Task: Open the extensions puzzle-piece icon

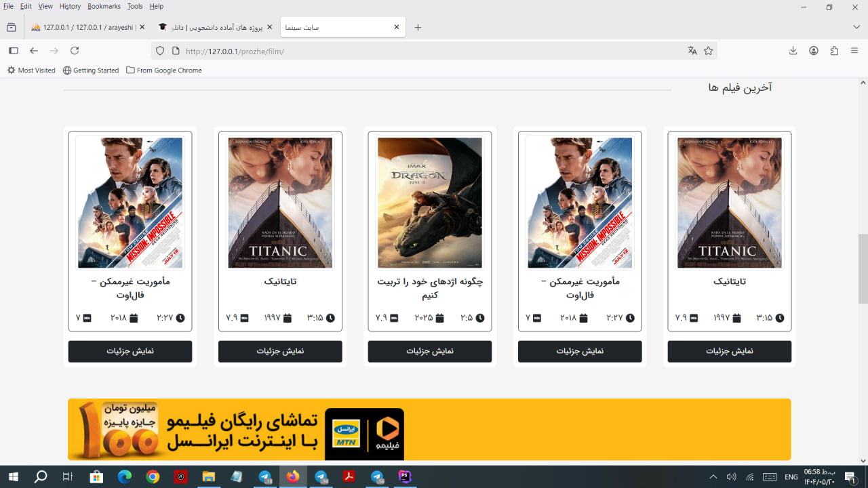Action: point(834,51)
